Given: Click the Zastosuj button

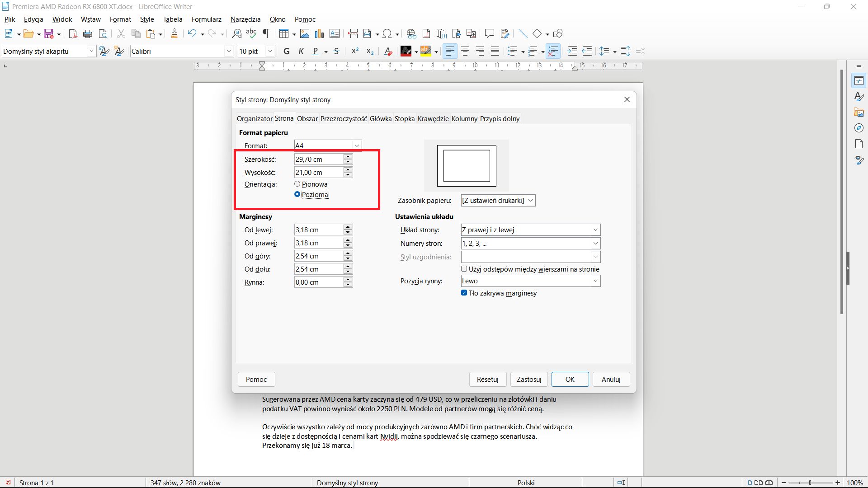Looking at the screenshot, I should (528, 380).
